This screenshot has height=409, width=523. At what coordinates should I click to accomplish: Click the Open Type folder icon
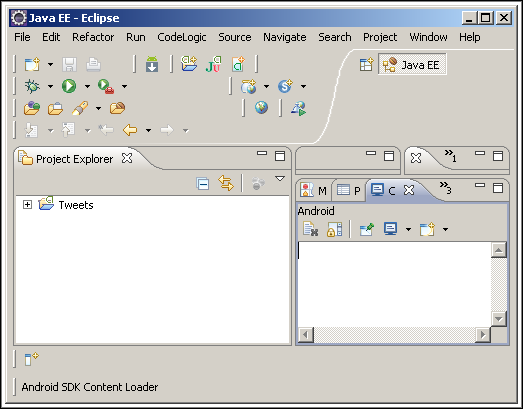point(32,108)
